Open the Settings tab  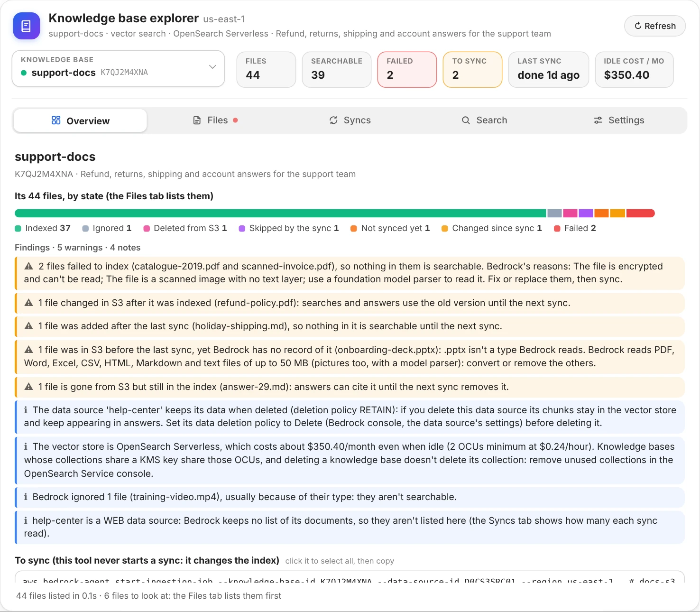619,121
